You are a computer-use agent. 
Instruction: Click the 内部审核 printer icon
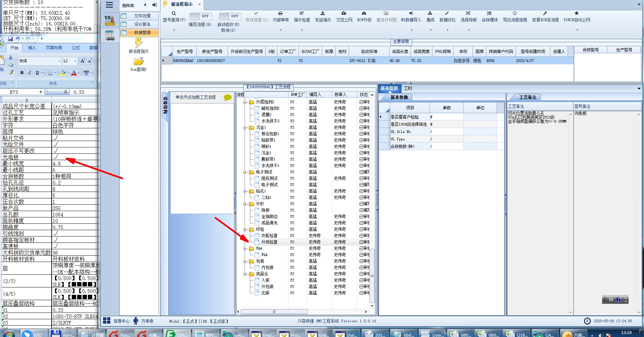point(280,13)
